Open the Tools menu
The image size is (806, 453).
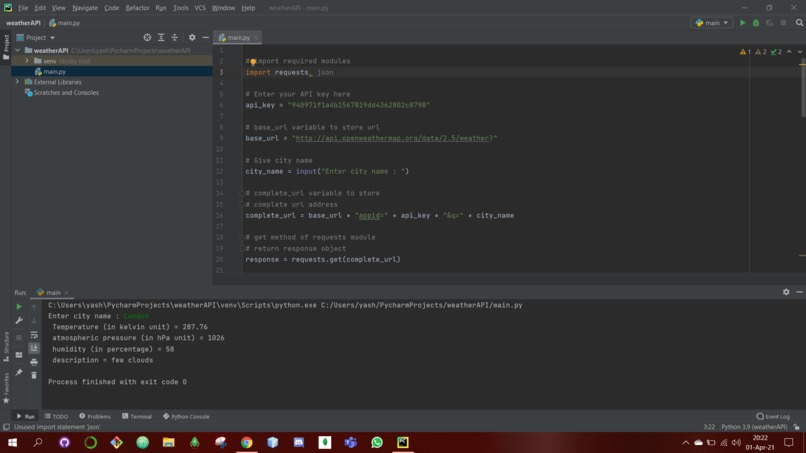click(x=180, y=8)
